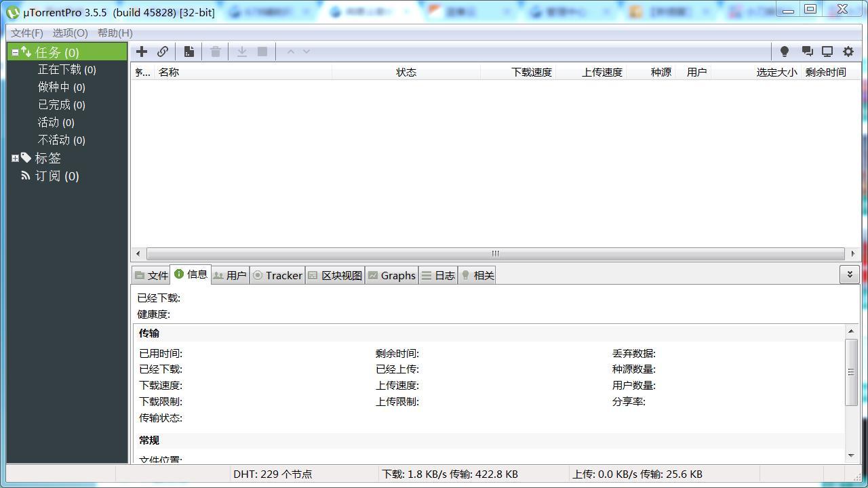Click the DHT 节点 status bar section
This screenshot has width=868, height=488.
pyautogui.click(x=273, y=474)
